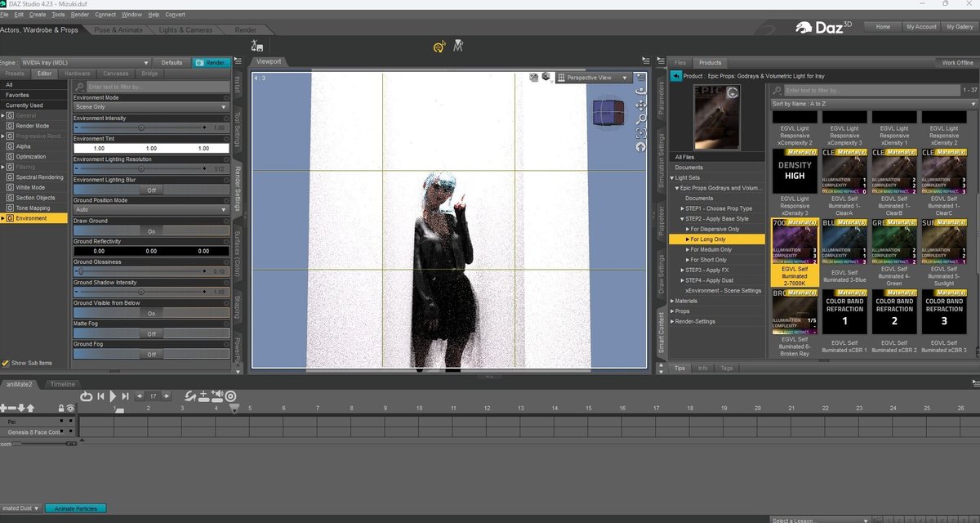Open the Environment Mode dropdown

pos(151,107)
